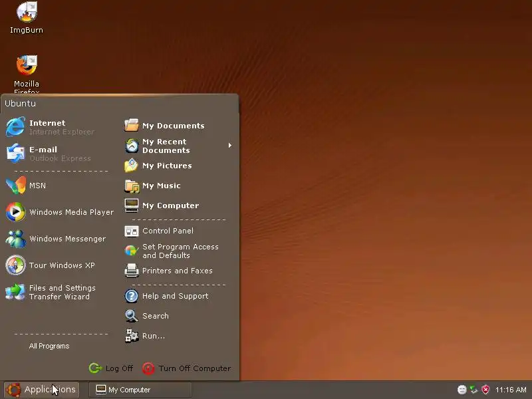The width and height of the screenshot is (532, 399).
Task: Click the Ubuntu logo on the Applications button
Action: point(13,390)
